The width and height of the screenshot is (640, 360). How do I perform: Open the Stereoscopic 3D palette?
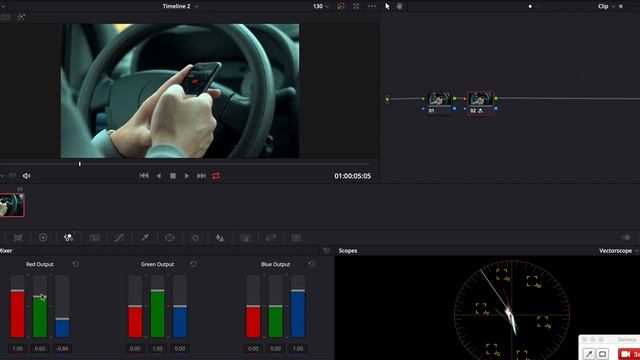coord(296,238)
